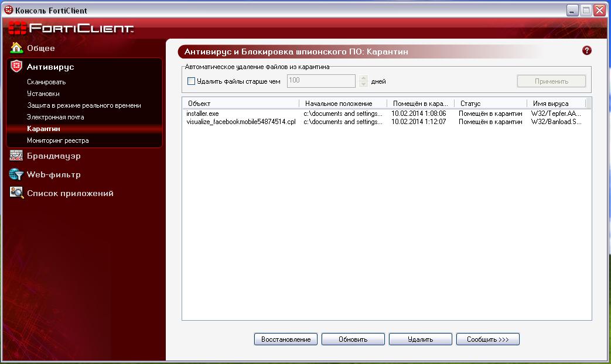The height and width of the screenshot is (364, 611).
Task: Expand the Список приложений section
Action: tap(70, 193)
